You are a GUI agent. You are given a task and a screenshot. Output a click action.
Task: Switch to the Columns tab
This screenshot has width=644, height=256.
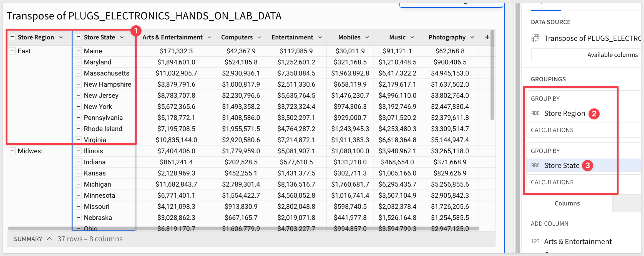pos(567,203)
